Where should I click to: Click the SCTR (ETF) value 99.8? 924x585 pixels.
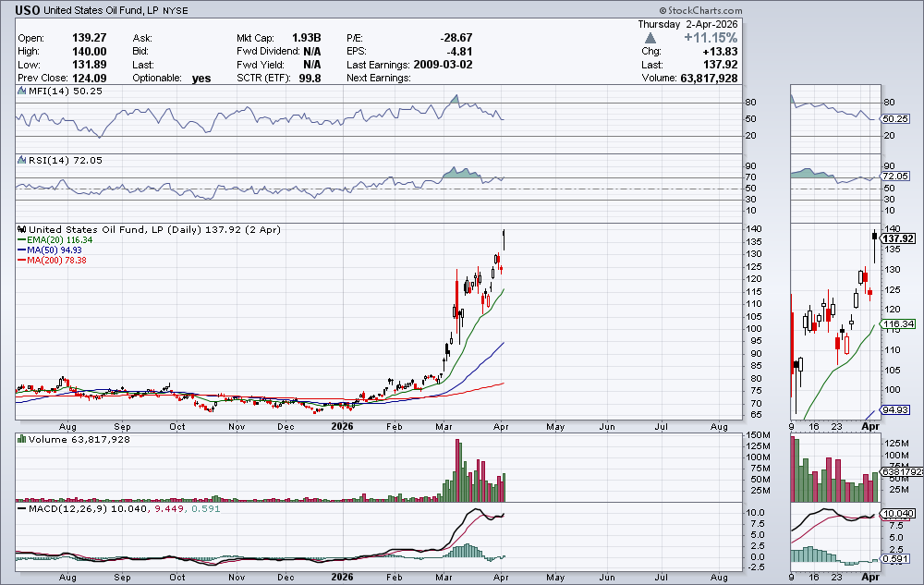pos(310,78)
